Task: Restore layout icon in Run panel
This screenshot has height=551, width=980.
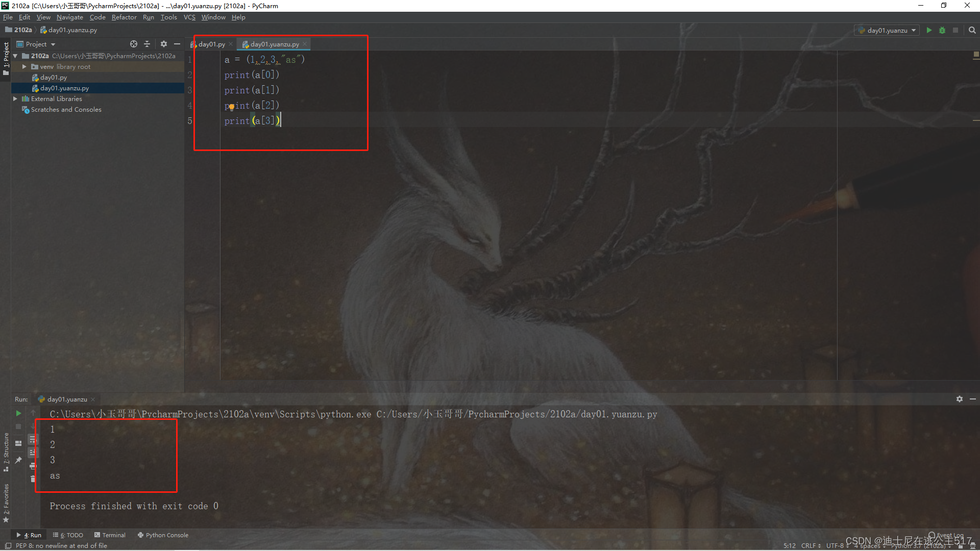Action: point(18,443)
